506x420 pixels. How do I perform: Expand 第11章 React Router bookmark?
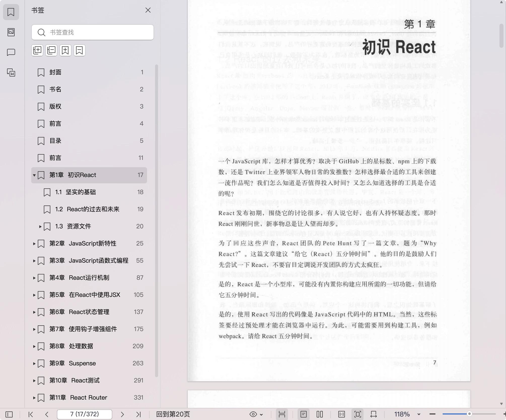(34, 398)
